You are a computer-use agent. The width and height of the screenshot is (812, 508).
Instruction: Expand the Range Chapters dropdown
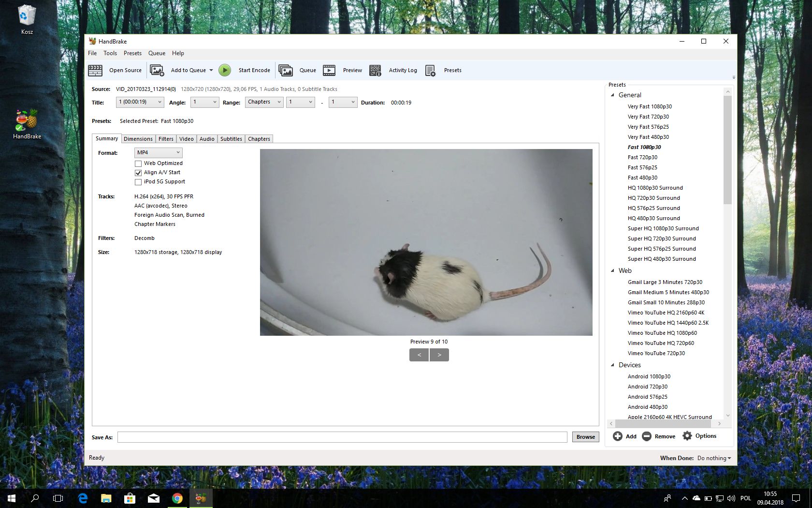[x=264, y=102]
